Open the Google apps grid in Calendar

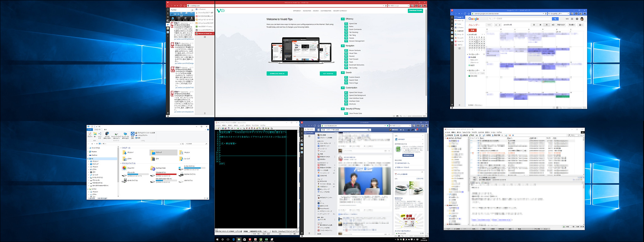click(572, 19)
